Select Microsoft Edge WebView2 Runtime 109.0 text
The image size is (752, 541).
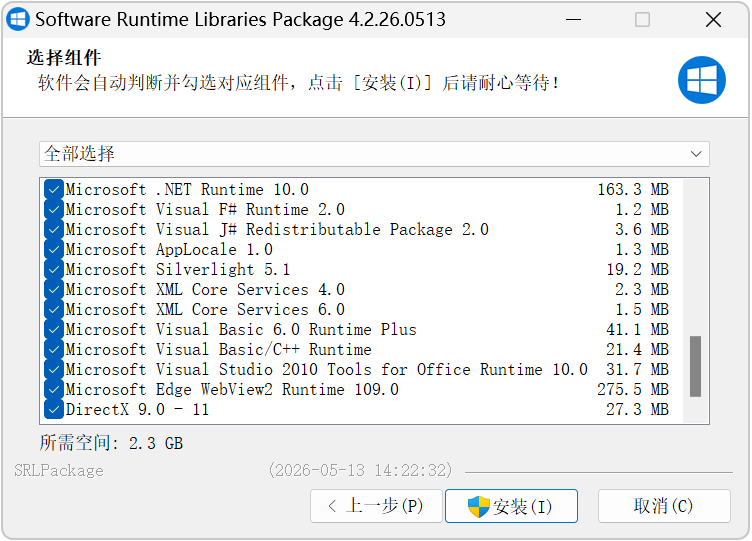pyautogui.click(x=232, y=389)
